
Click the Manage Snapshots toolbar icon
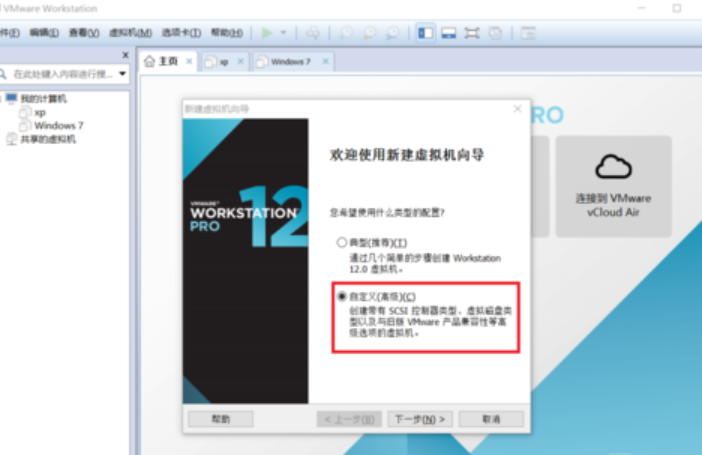click(x=393, y=33)
